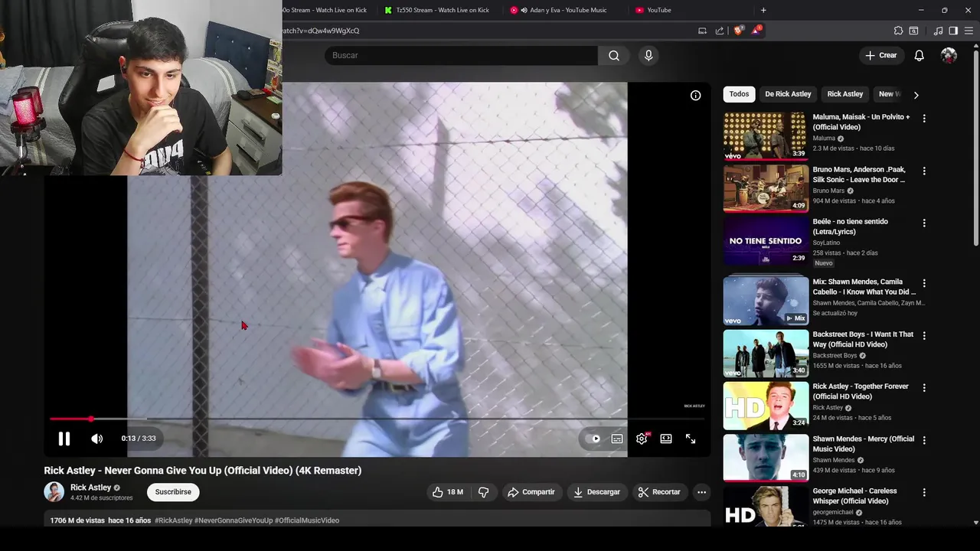
Task: Open the account avatar menu
Action: coord(949,55)
